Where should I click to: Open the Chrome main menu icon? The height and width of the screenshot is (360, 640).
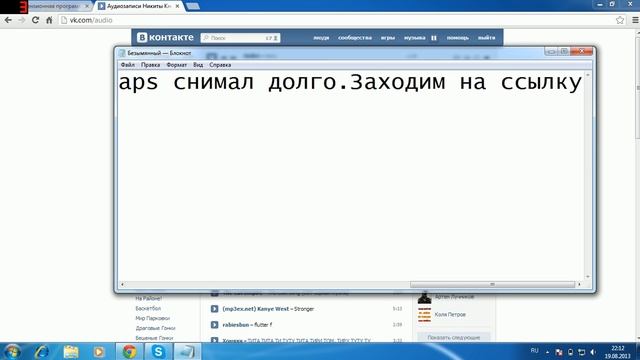coord(635,20)
